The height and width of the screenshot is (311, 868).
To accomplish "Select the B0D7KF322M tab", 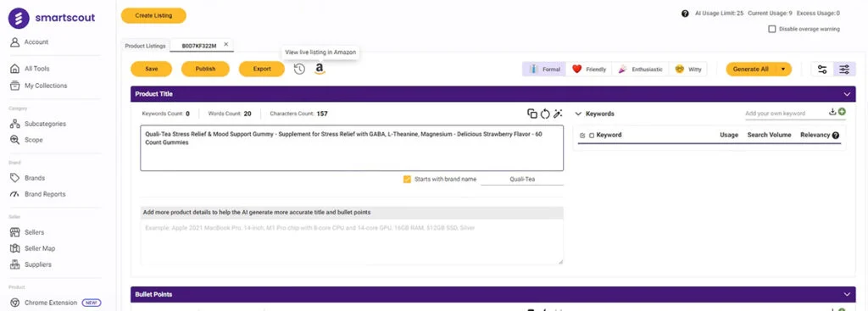I will [x=198, y=46].
